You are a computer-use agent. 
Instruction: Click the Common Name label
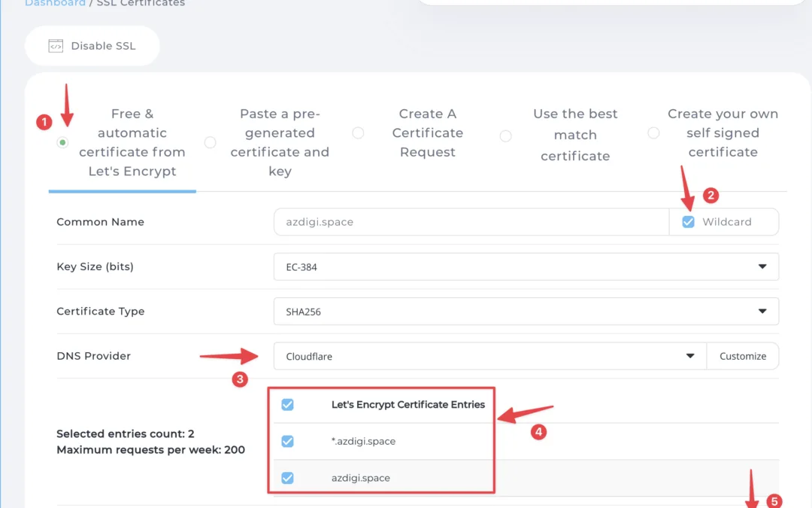[100, 222]
